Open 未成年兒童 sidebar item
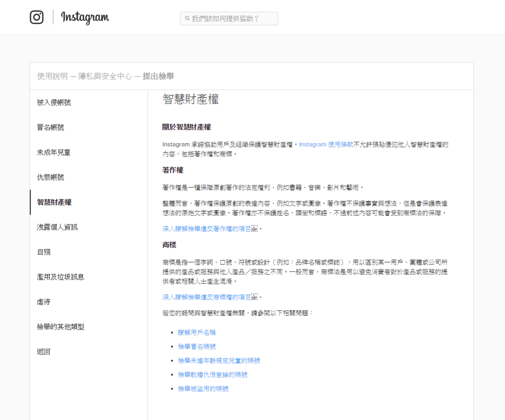The height and width of the screenshot is (420, 505). pos(54,152)
